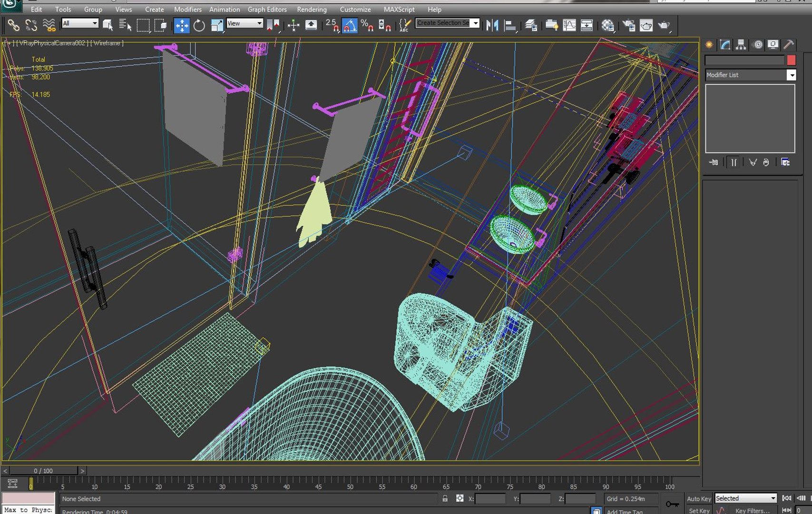The image size is (812, 514).
Task: Choose Rectangular Selection Region tool
Action: [143, 25]
